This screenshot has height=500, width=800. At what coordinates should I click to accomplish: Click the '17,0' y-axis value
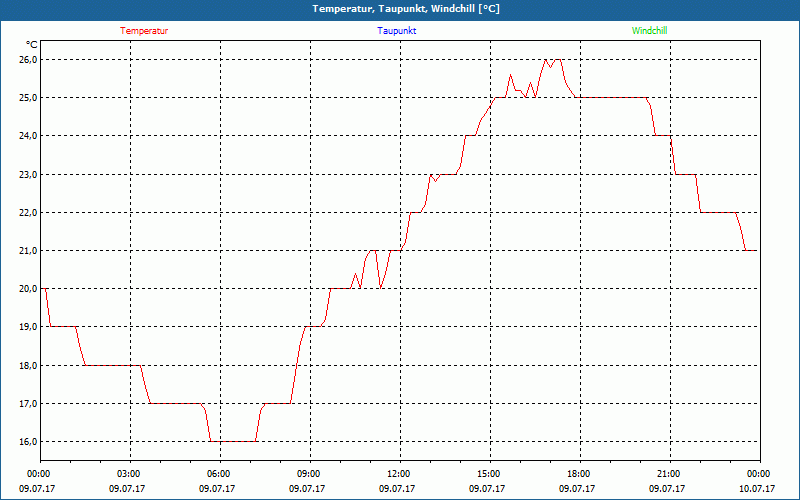click(29, 404)
